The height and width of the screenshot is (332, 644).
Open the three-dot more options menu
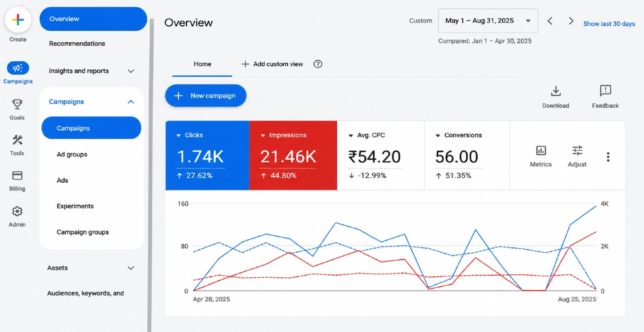tap(608, 157)
